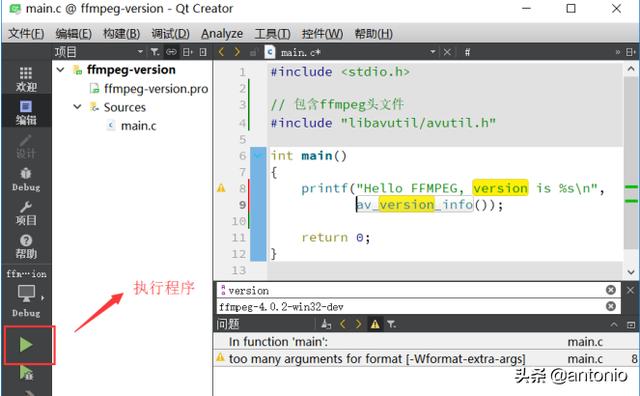
Task: Clear the ffmpeg-4.0.2-win32-dev field
Action: coord(611,306)
